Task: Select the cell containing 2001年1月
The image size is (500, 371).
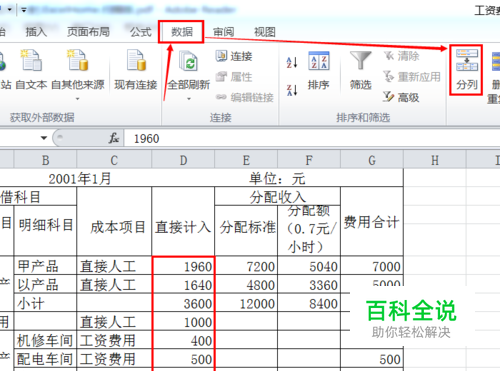Action: (79, 179)
